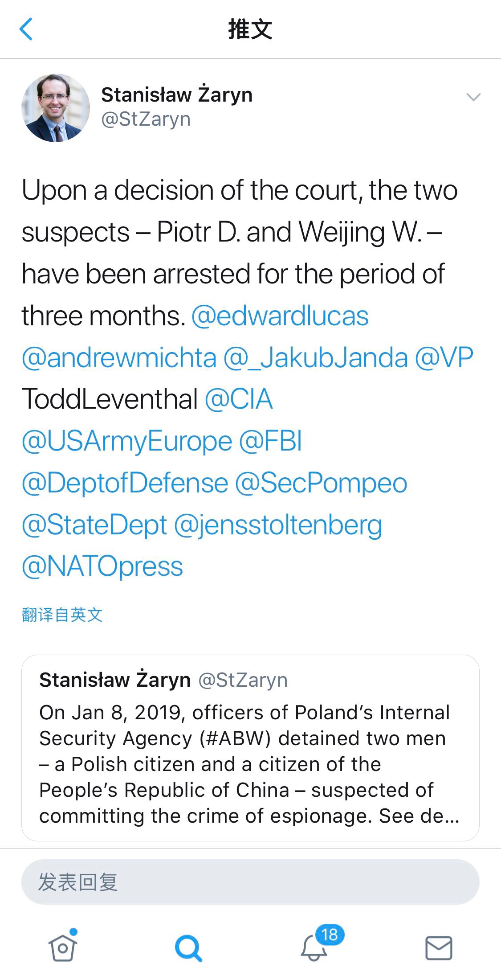Open the Search tab magnifier icon
The image size is (501, 980).
pyautogui.click(x=188, y=948)
